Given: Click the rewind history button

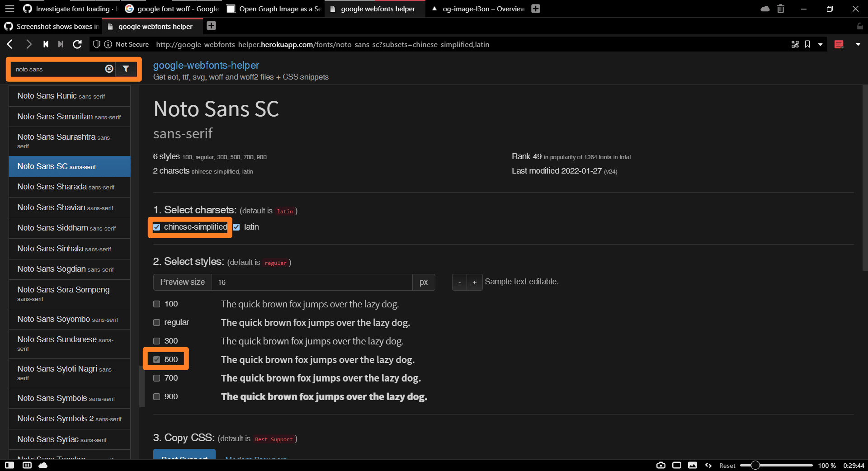Looking at the screenshot, I should point(46,44).
